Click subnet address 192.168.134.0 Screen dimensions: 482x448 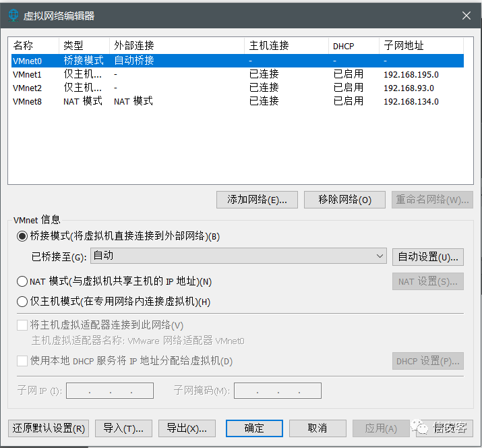tap(411, 101)
